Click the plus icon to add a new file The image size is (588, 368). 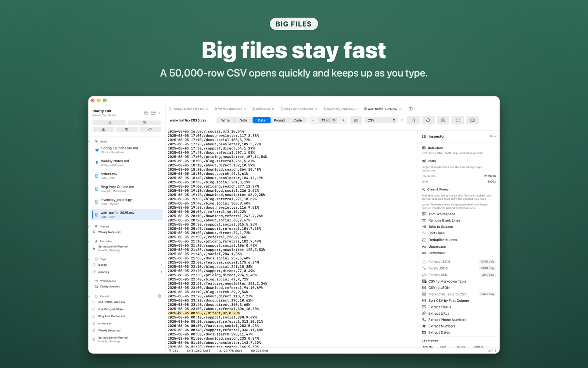(x=159, y=113)
